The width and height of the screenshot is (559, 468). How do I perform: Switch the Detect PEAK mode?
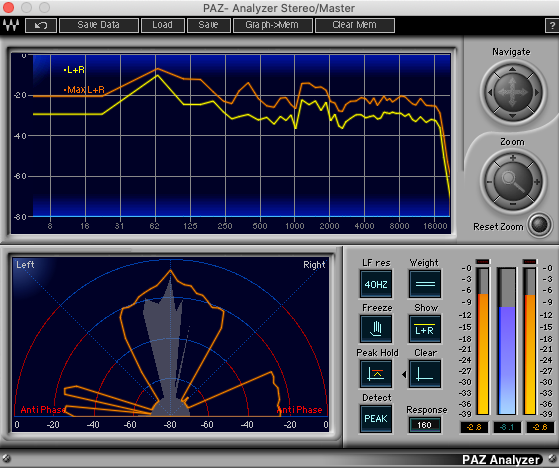pyautogui.click(x=376, y=419)
